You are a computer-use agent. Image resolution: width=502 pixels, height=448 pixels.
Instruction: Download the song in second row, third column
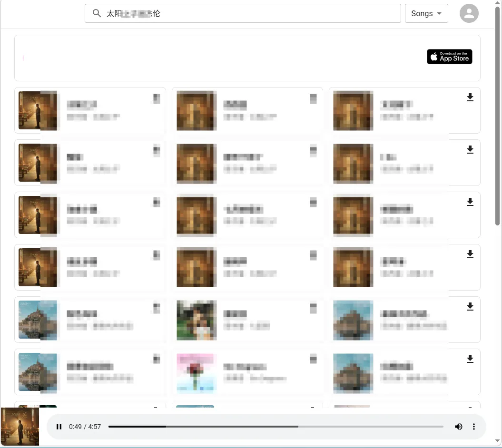tap(470, 149)
